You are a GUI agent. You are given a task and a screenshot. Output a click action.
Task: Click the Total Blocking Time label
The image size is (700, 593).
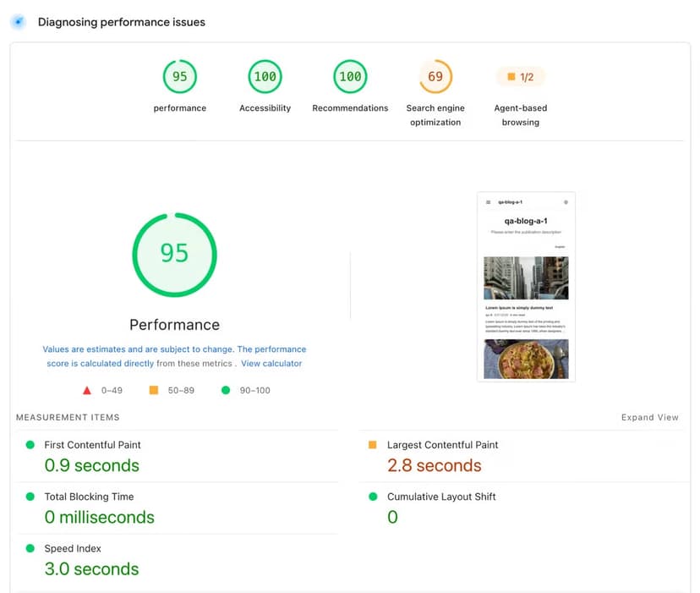(89, 497)
